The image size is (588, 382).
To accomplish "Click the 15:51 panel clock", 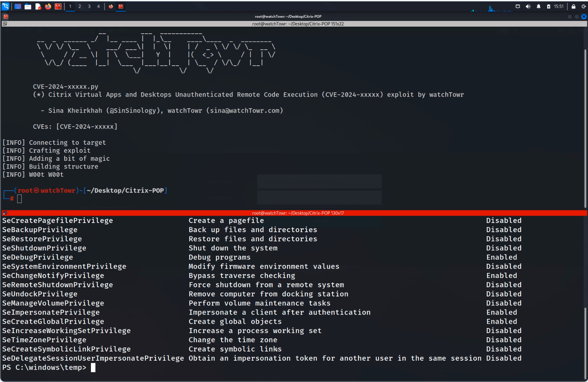I will [559, 6].
